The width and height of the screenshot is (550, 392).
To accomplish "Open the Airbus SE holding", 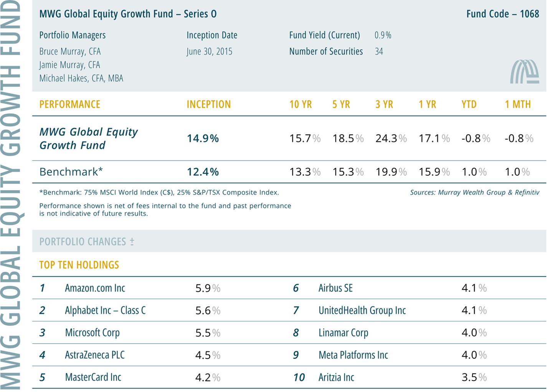I will (335, 288).
